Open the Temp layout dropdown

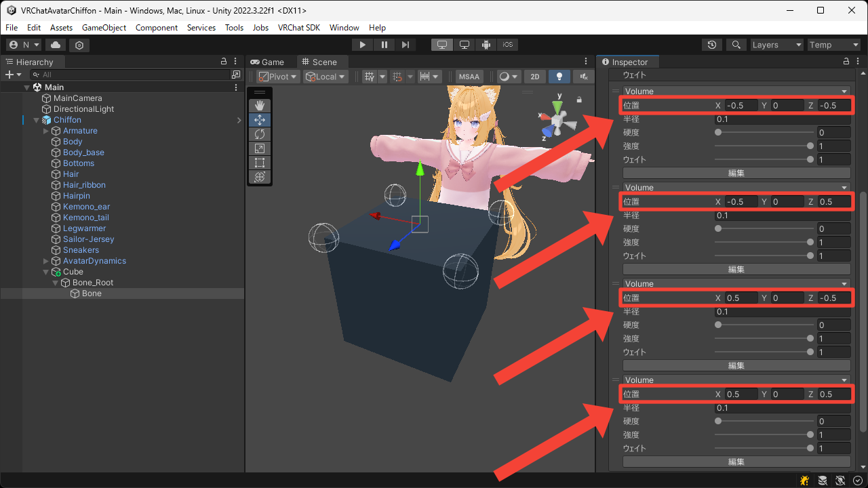[834, 45]
